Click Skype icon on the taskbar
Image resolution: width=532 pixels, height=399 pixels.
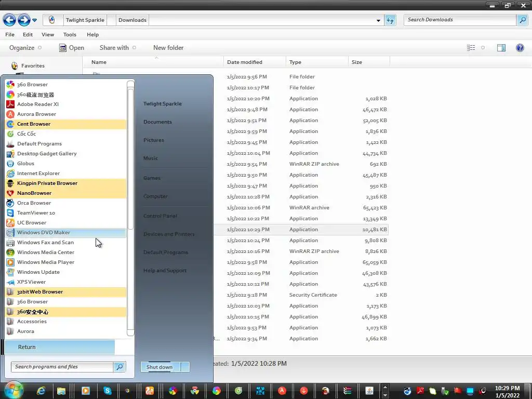pyautogui.click(x=107, y=391)
